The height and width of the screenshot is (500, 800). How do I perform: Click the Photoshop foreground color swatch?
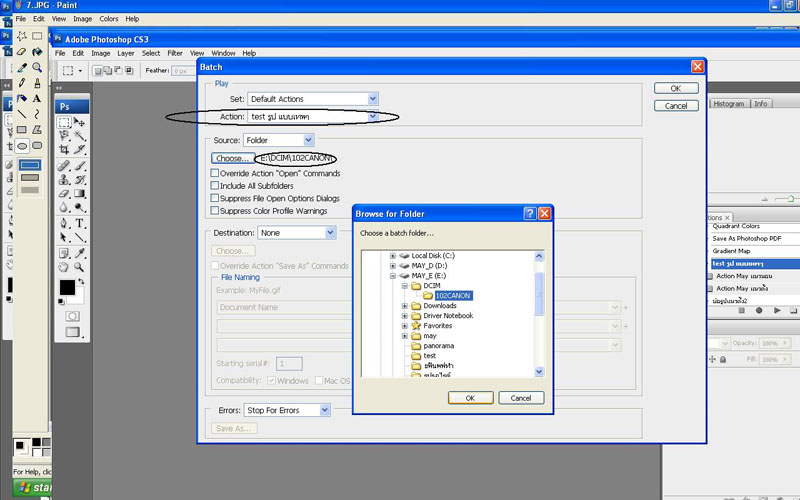click(67, 288)
